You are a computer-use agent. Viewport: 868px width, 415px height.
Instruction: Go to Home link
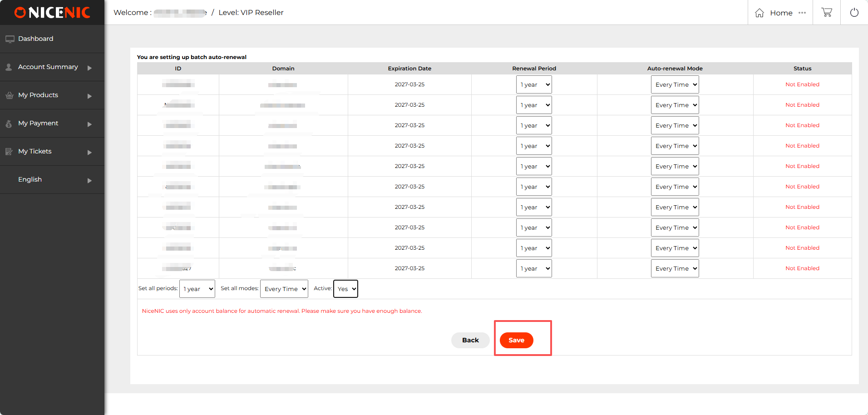781,13
